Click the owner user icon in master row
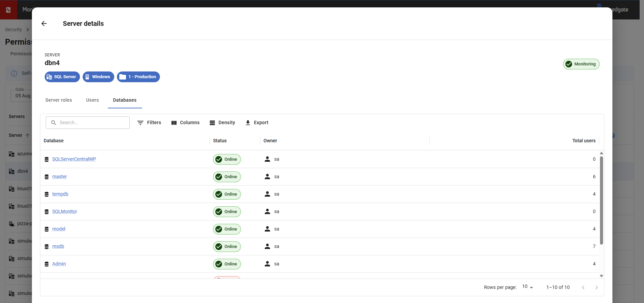This screenshot has height=303, width=644. [x=267, y=176]
